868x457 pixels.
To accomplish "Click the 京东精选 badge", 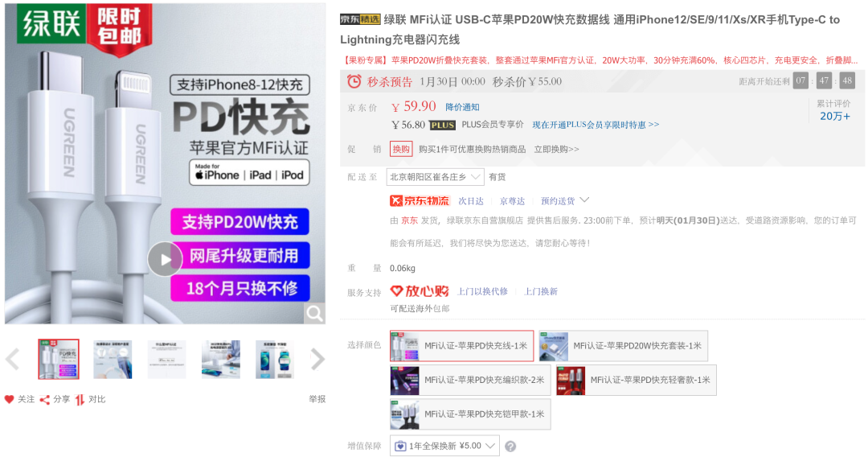I will pos(360,19).
